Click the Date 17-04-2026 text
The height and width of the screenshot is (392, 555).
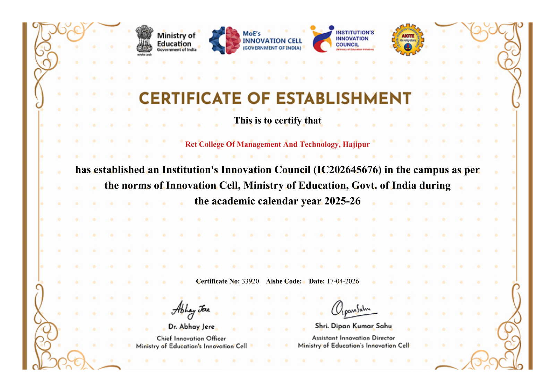(x=334, y=281)
